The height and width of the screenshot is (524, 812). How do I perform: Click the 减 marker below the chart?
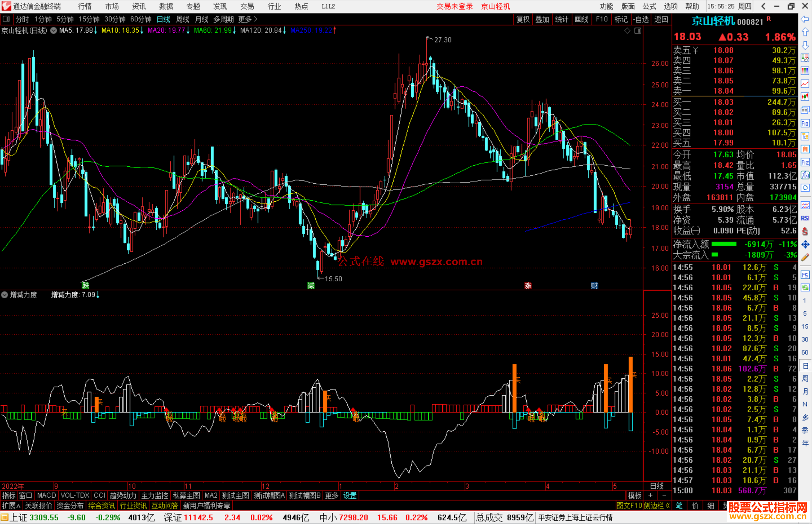[311, 285]
